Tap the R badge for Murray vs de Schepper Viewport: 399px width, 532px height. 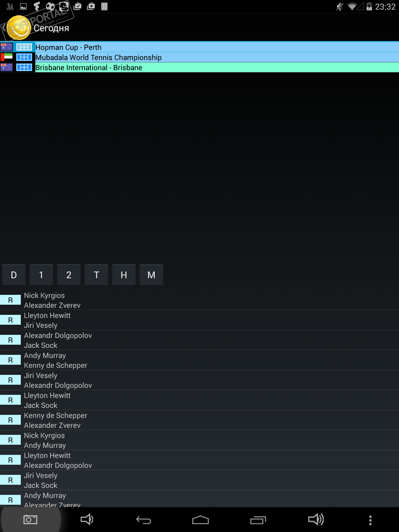tap(10, 360)
